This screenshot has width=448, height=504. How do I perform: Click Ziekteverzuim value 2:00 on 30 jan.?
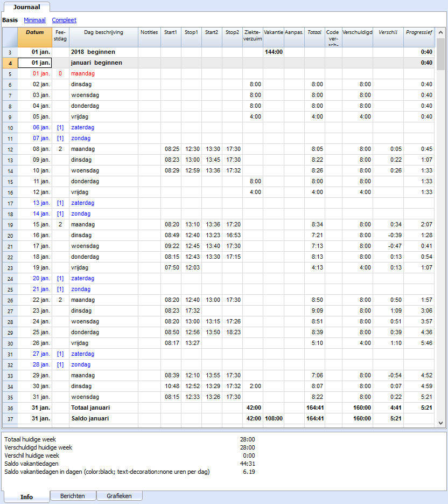[x=253, y=386]
